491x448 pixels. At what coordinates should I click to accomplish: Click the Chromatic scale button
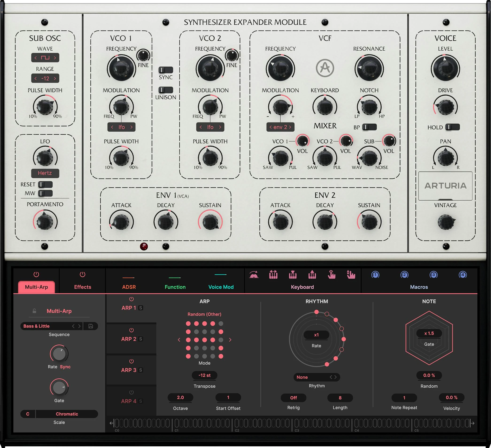click(67, 414)
